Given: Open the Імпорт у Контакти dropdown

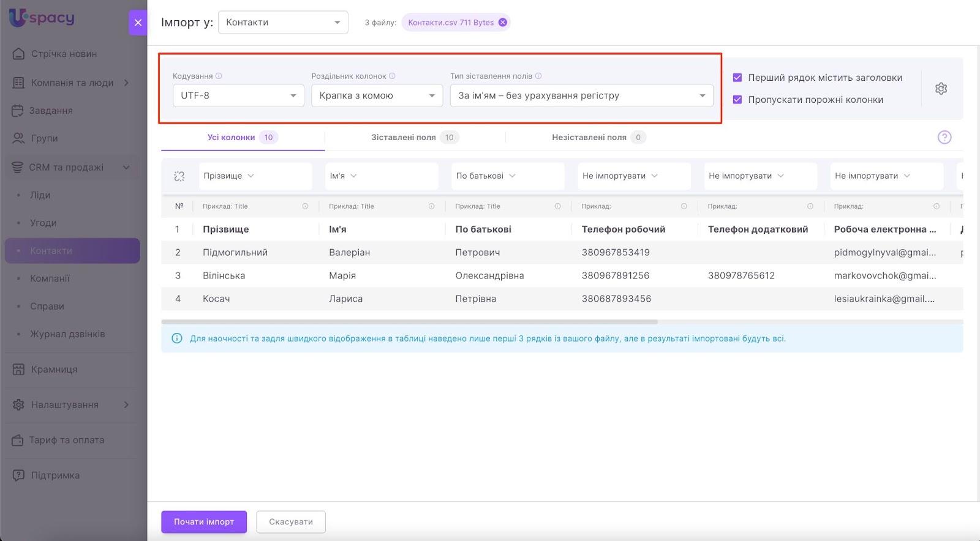Looking at the screenshot, I should (x=283, y=23).
